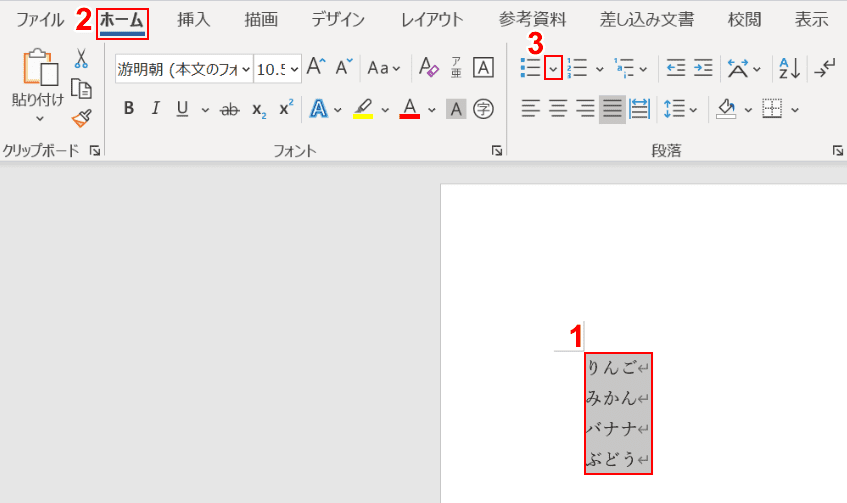Open the font size dropdown
Viewport: 847px width, 503px height.
294,69
